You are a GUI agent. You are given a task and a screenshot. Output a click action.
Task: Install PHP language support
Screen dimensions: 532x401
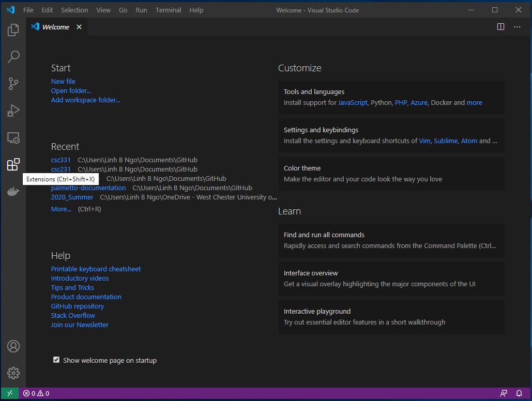[401, 103]
